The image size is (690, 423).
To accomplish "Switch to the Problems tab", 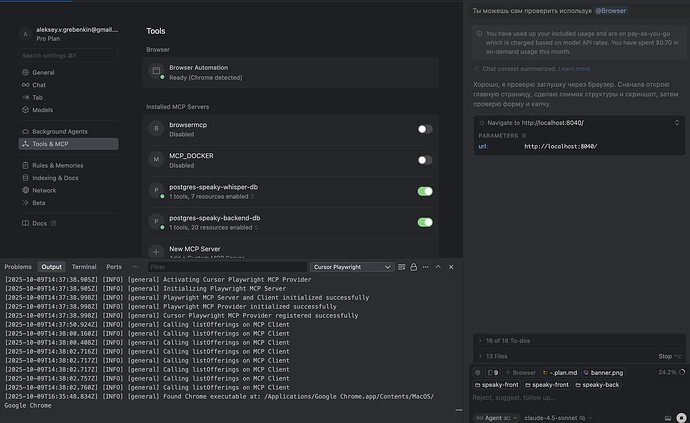I will coord(18,267).
